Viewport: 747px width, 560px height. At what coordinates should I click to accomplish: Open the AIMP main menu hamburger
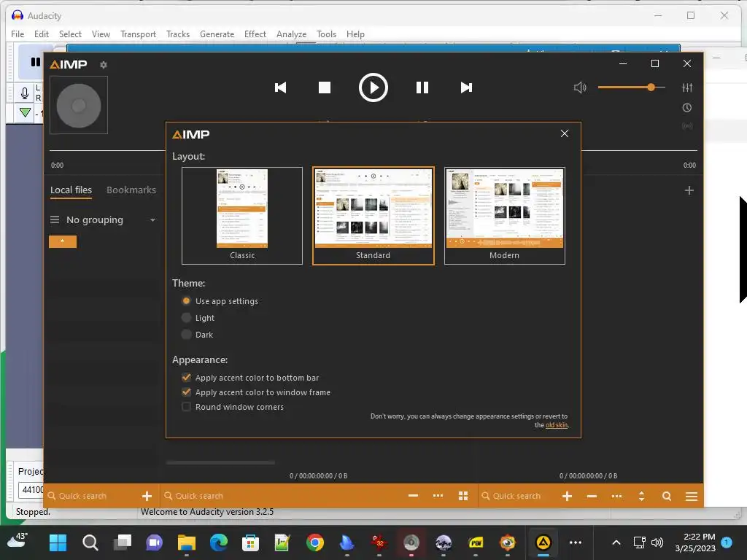point(692,496)
